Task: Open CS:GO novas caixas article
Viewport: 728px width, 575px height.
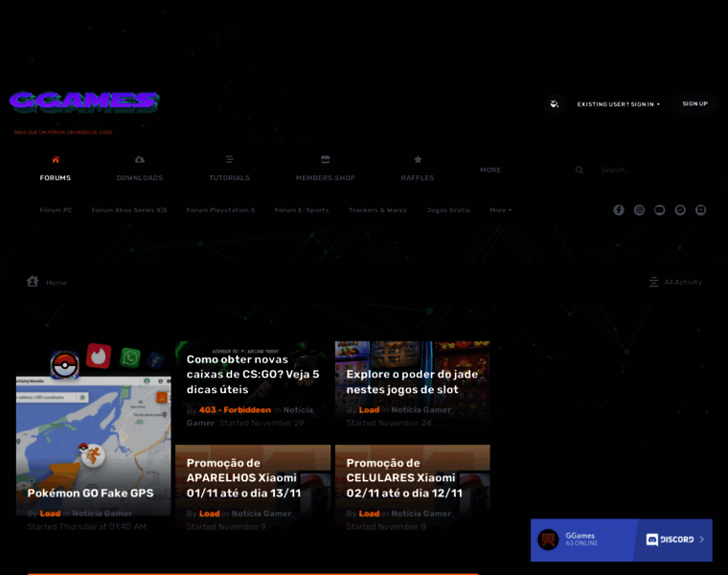Action: click(x=253, y=375)
